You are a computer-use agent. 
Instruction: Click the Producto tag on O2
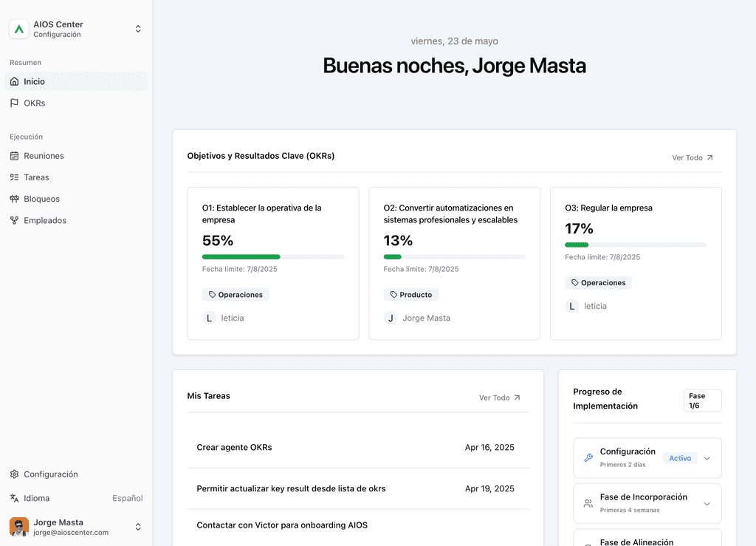411,294
